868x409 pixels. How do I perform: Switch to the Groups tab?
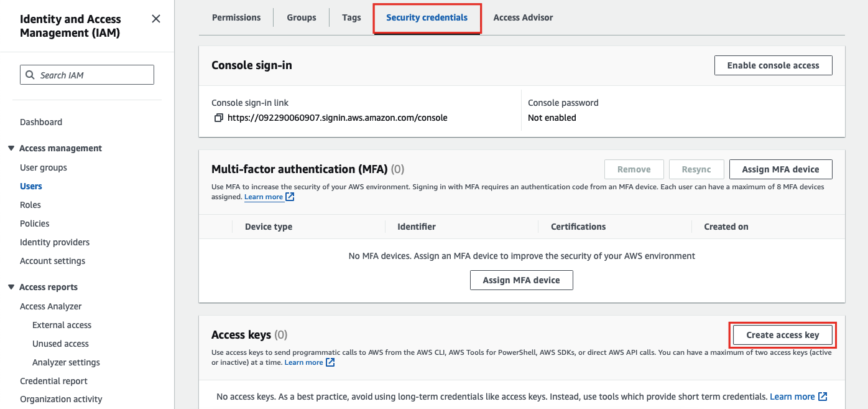302,17
